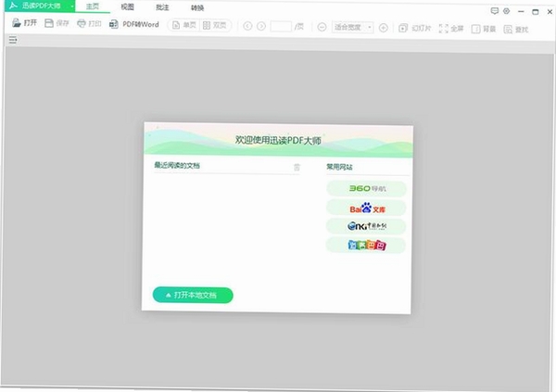Open the 迅读PDF大师 app menu dropdown
Image resolution: width=556 pixels, height=392 pixels.
click(72, 6)
